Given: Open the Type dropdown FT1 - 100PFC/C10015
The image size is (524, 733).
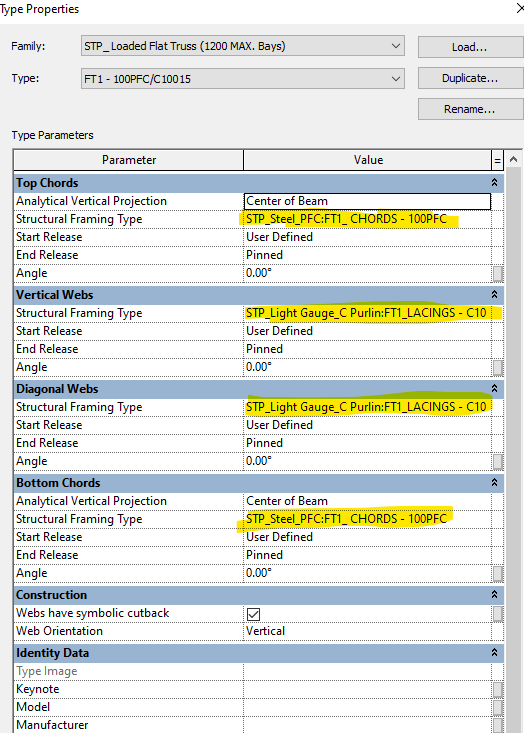Looking at the screenshot, I should (243, 79).
